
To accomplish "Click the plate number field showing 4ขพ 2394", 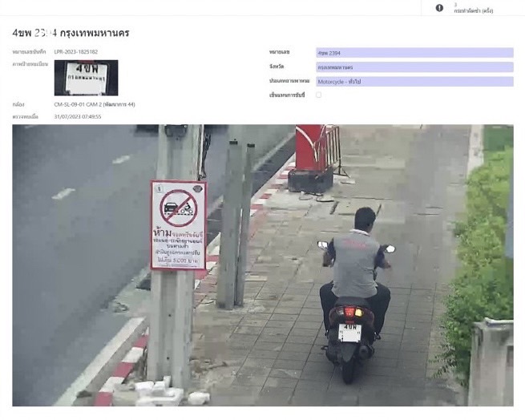I will pos(414,53).
